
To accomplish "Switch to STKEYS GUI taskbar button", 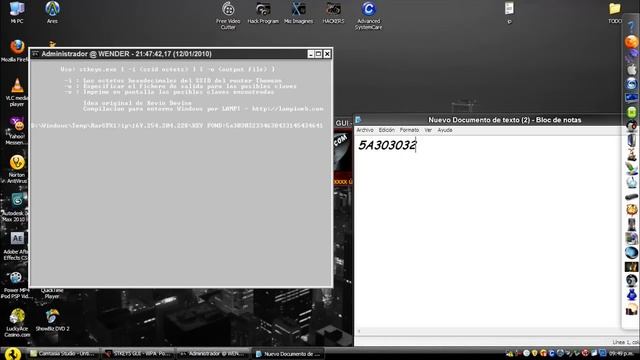I will pyautogui.click(x=138, y=353).
